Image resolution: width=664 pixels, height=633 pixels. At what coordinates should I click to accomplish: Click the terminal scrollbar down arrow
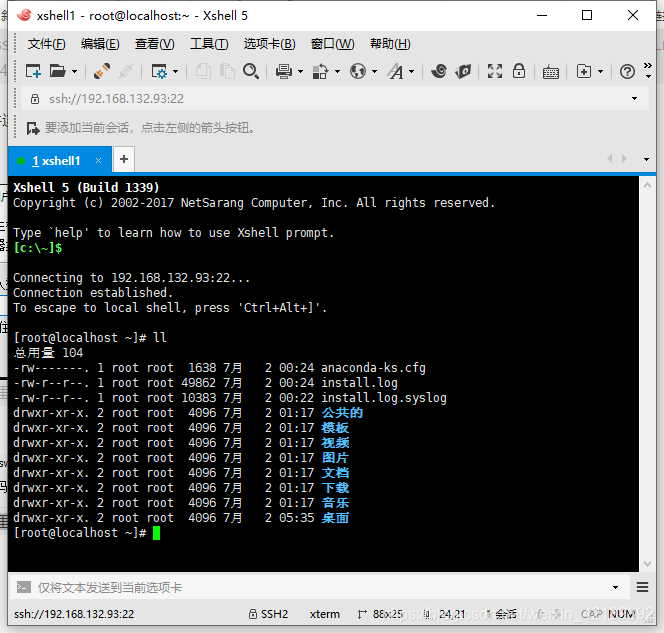click(647, 564)
